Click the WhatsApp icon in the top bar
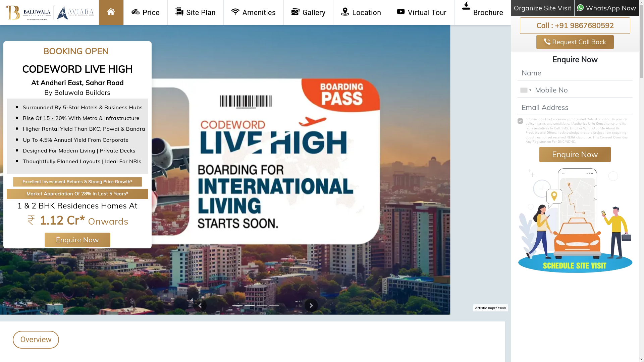This screenshot has width=644, height=362. (581, 8)
